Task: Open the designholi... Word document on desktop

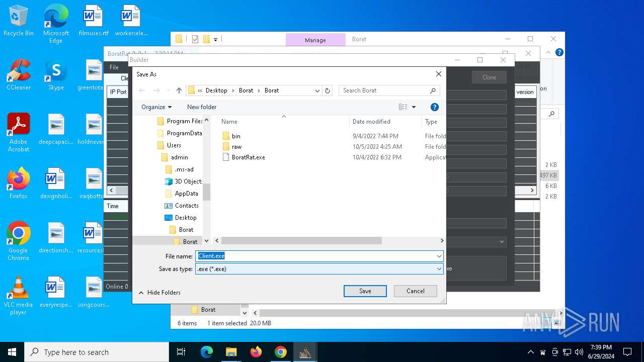Action: pos(56,184)
